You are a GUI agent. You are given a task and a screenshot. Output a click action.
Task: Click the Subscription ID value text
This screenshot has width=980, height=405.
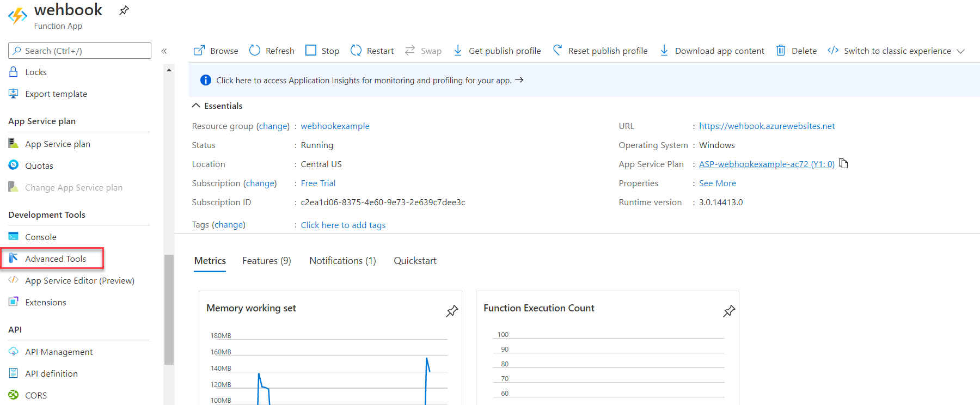click(383, 202)
